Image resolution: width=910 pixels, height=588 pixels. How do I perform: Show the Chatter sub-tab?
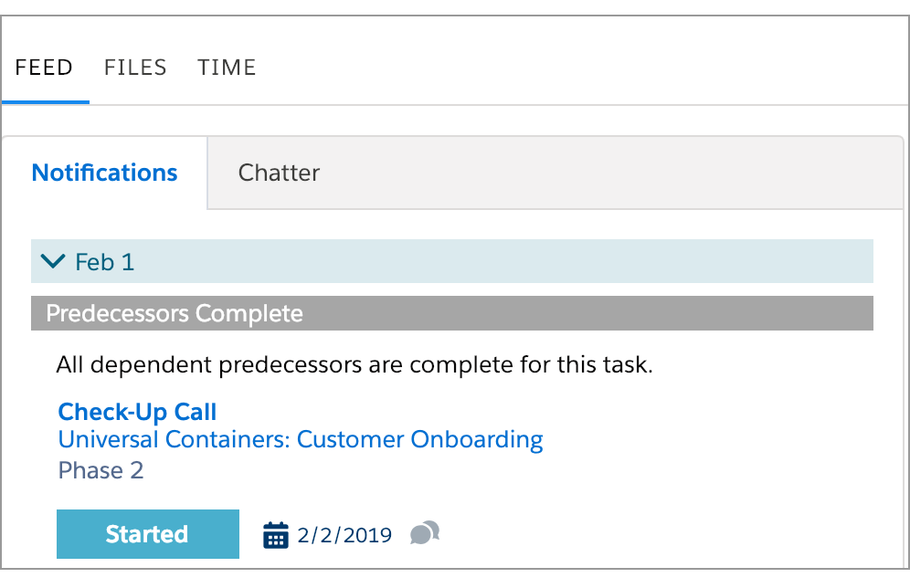coord(280,173)
